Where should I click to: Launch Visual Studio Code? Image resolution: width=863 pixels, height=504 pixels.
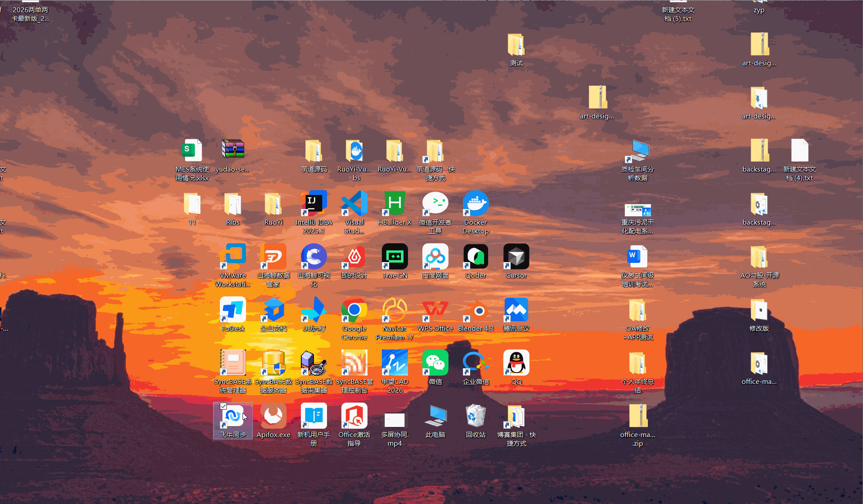354,203
